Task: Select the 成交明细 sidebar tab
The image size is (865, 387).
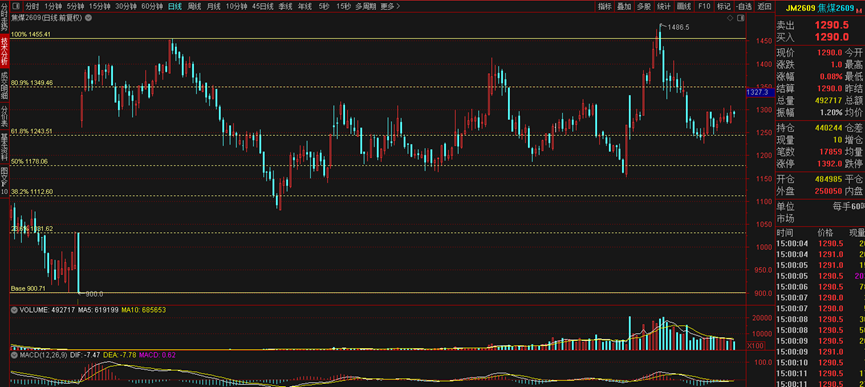Action: tap(4, 86)
